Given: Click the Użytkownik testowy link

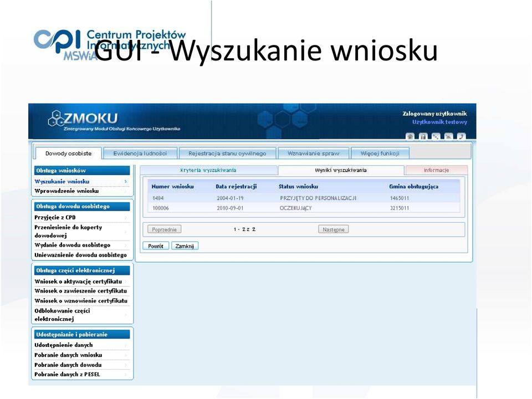Looking at the screenshot, I should (439, 122).
